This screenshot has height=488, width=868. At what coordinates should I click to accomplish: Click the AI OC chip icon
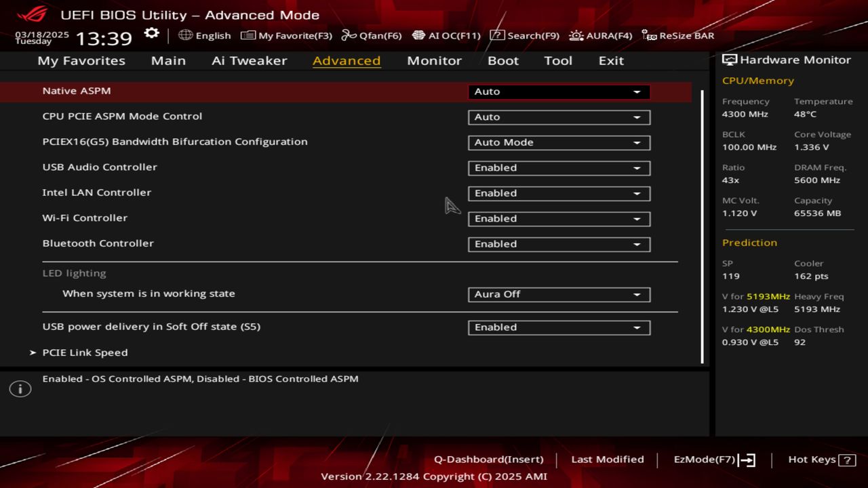coord(418,35)
